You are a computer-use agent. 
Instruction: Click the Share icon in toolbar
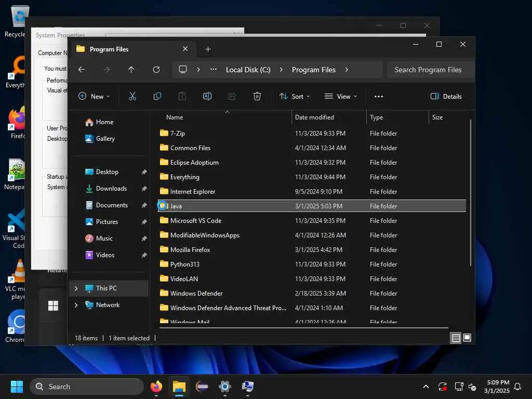(x=232, y=96)
